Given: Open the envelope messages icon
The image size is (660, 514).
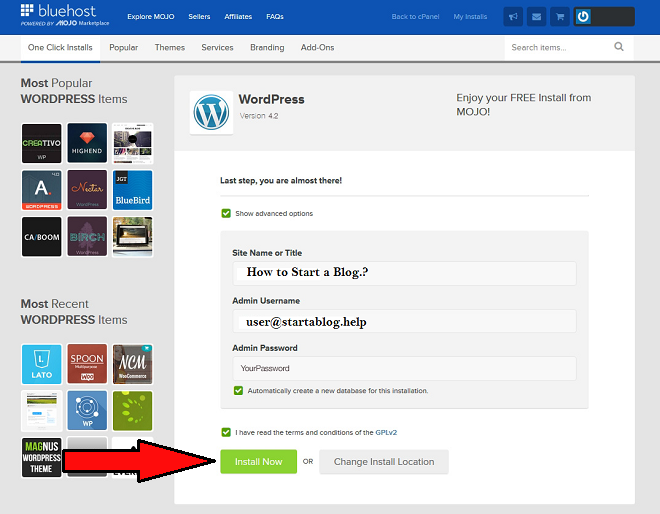Looking at the screenshot, I should 536,17.
